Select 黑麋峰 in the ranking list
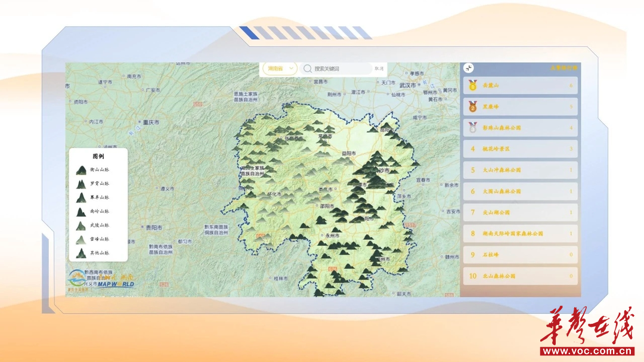 coord(521,107)
